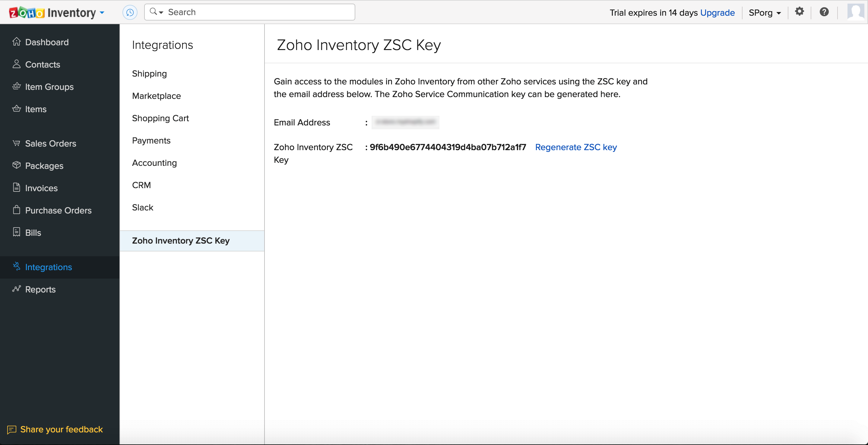Screen dimensions: 868x445
Task: Click the Upgrade link near trial notice
Action: click(718, 13)
